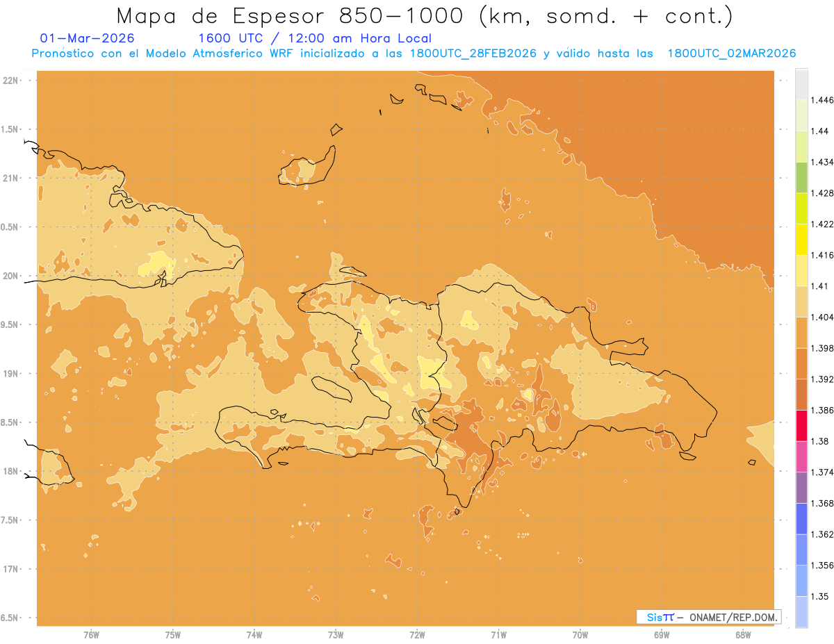Click the legend value '1.446'
The image size is (834, 644).
coord(822,100)
